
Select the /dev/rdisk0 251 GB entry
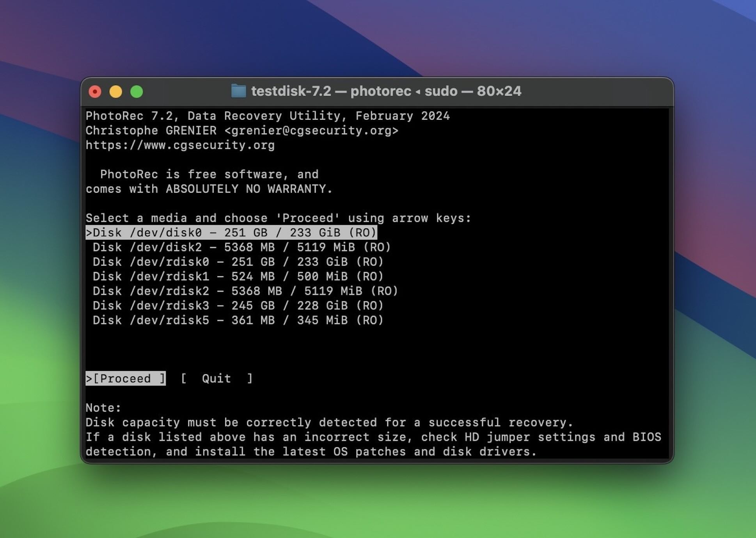238,262
